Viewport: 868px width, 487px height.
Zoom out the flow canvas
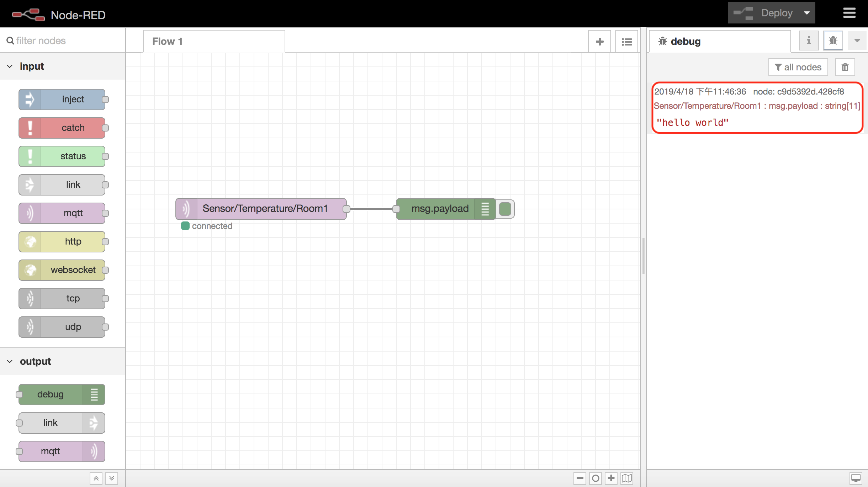click(580, 478)
